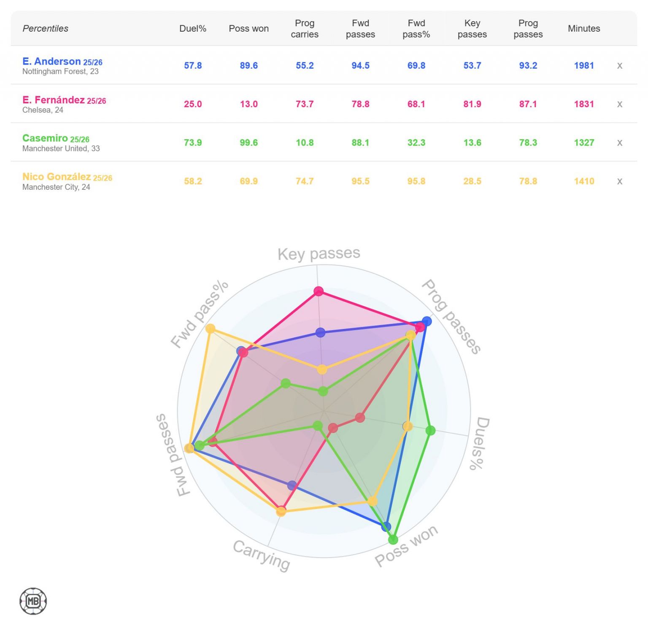The image size is (648, 644).
Task: Click the MB football logo icon
Action: (33, 601)
